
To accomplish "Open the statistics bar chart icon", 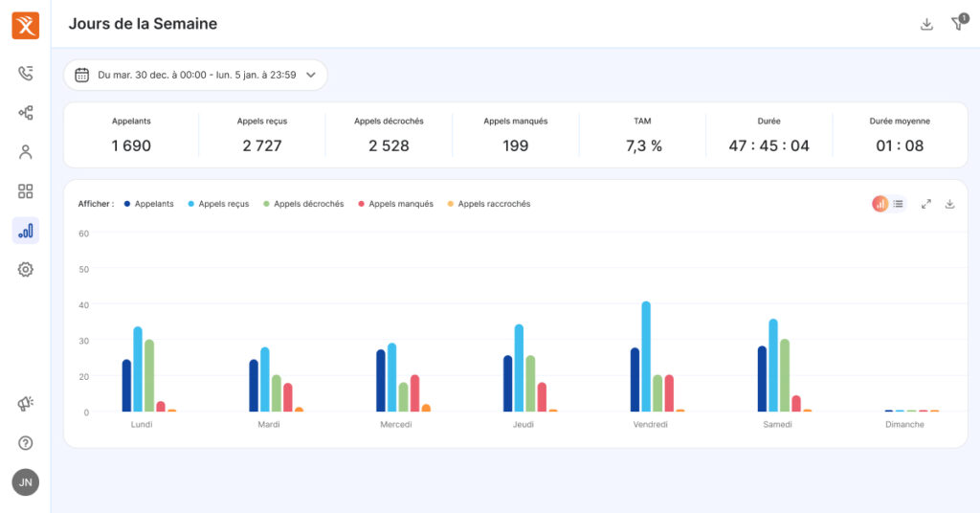I will click(x=25, y=231).
